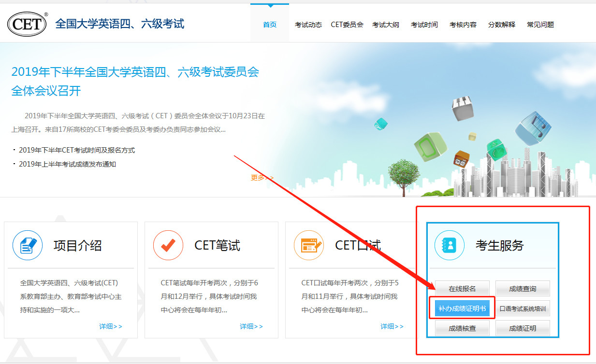Click the 在线报名 button
Viewport: 596px width, 364px height.
462,289
